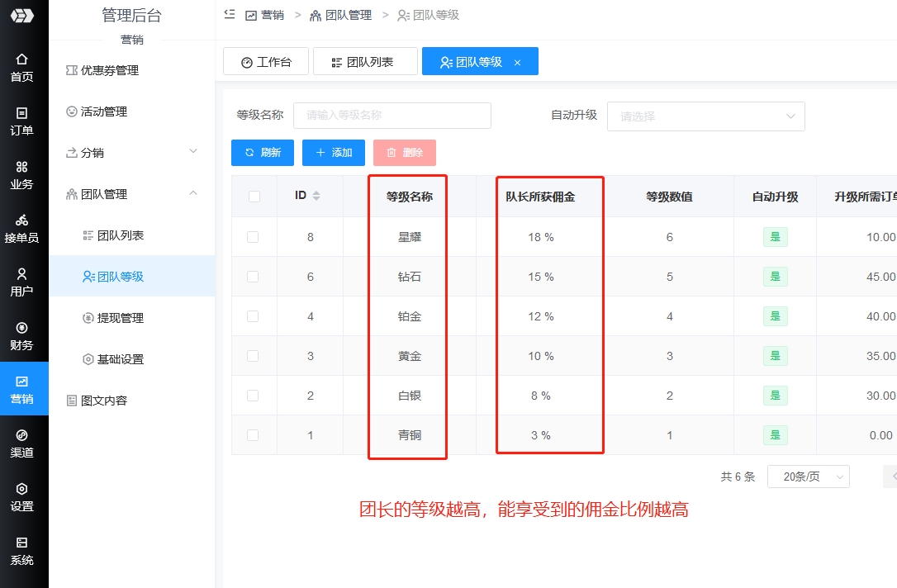Viewport: 897px width, 588px height.
Task: Check the row checkbox for 星耀
Action: coord(253,237)
